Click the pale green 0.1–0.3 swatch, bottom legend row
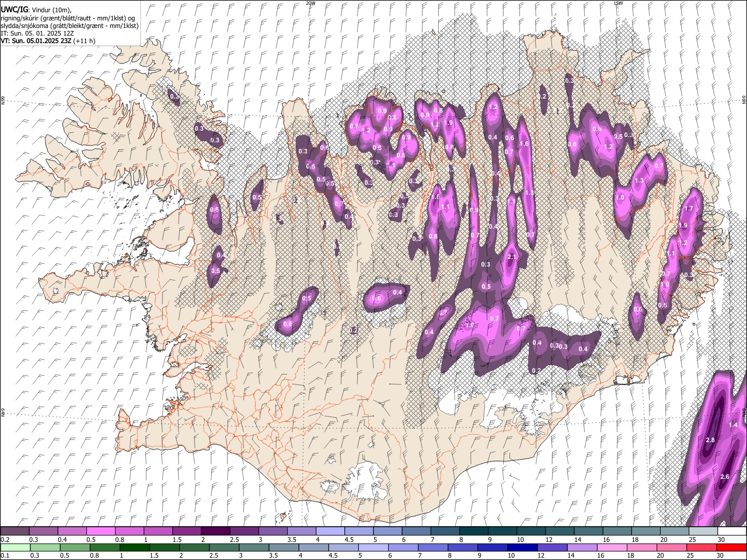 [x=15, y=547]
